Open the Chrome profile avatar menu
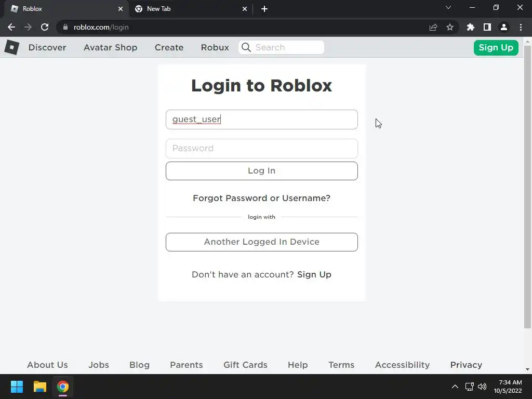Viewport: 532px width, 399px height. click(504, 27)
